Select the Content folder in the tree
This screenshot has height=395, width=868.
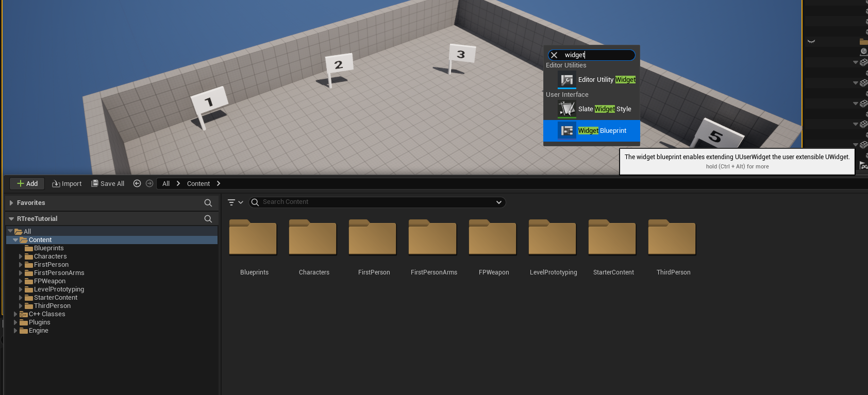112,240
